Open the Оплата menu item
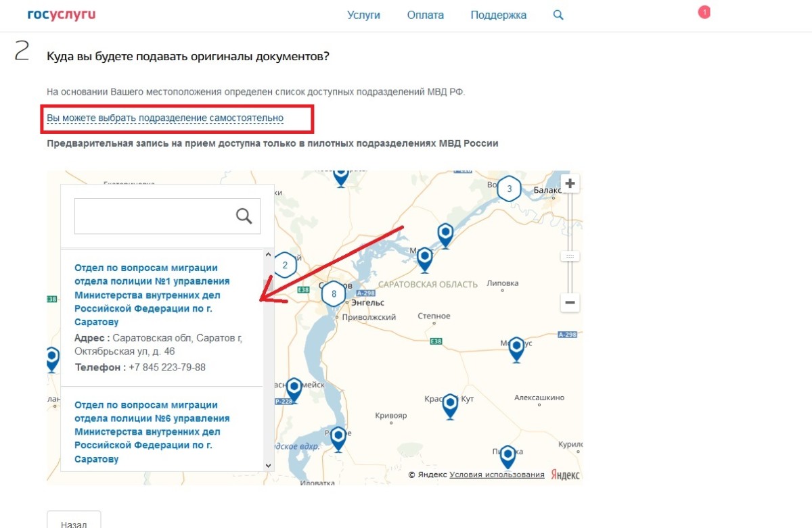 [426, 15]
